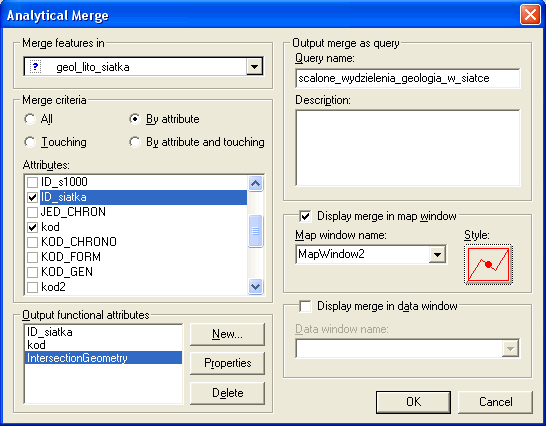
Task: Open the Merge features in dropdown
Action: 255,66
